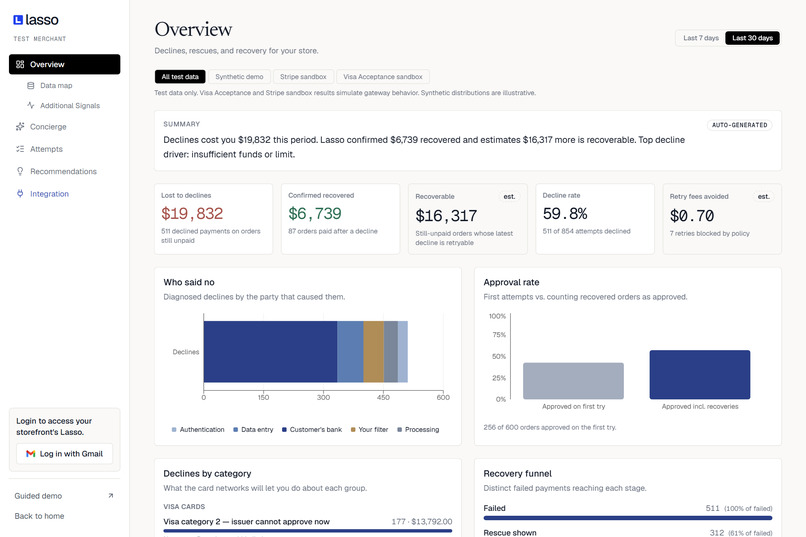Click the Guided demo external-link arrow
This screenshot has height=537, width=806.
(111, 496)
